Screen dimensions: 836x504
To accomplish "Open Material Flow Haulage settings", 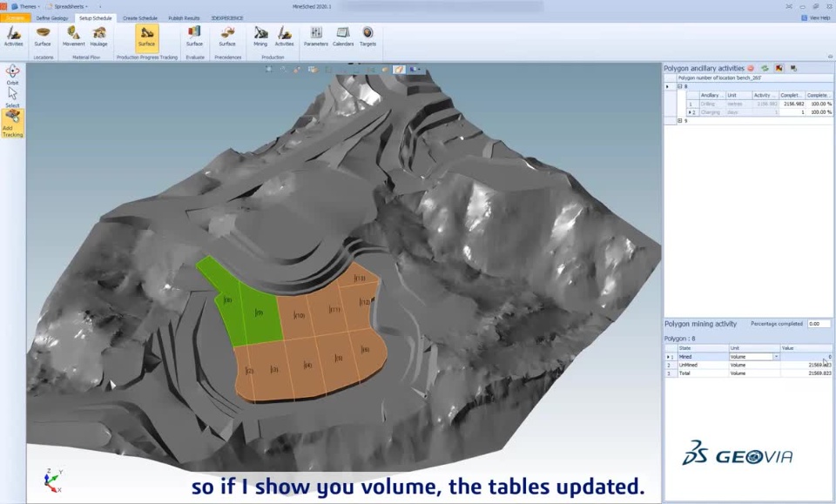I will click(x=98, y=37).
